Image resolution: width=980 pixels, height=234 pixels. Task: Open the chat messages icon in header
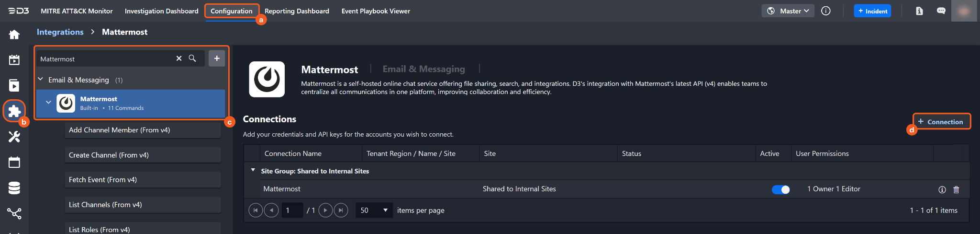(x=941, y=11)
